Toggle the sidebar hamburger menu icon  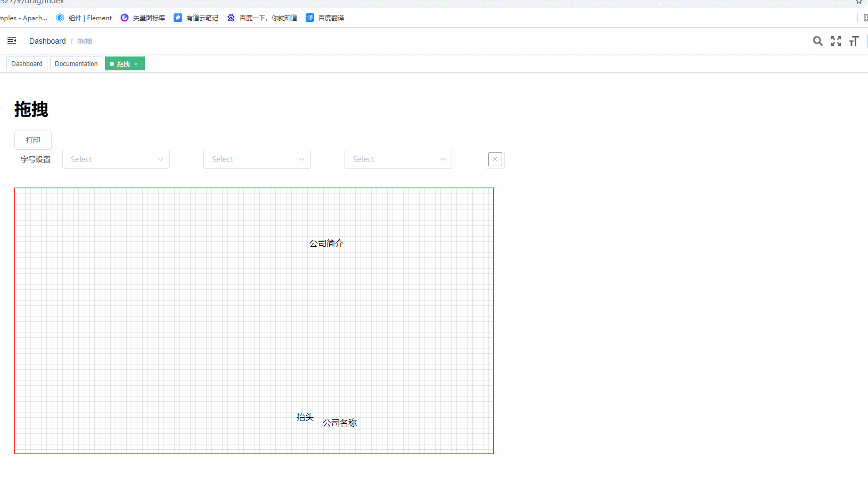tap(12, 41)
